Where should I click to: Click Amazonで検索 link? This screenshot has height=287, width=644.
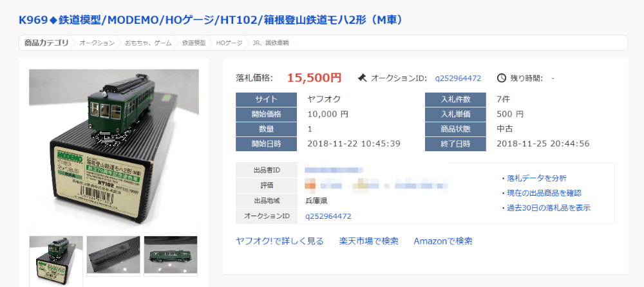[x=443, y=241]
